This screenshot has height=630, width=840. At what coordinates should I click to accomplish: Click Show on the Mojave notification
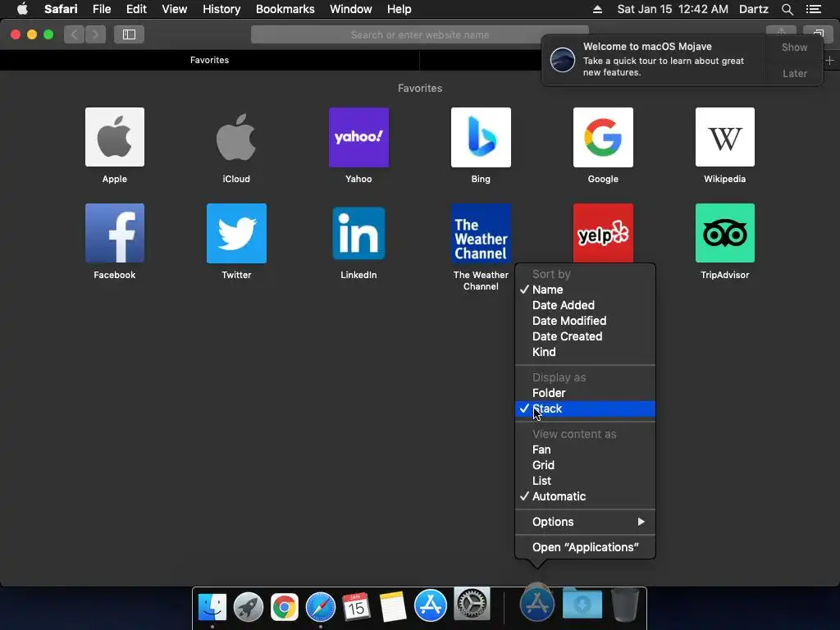point(794,47)
